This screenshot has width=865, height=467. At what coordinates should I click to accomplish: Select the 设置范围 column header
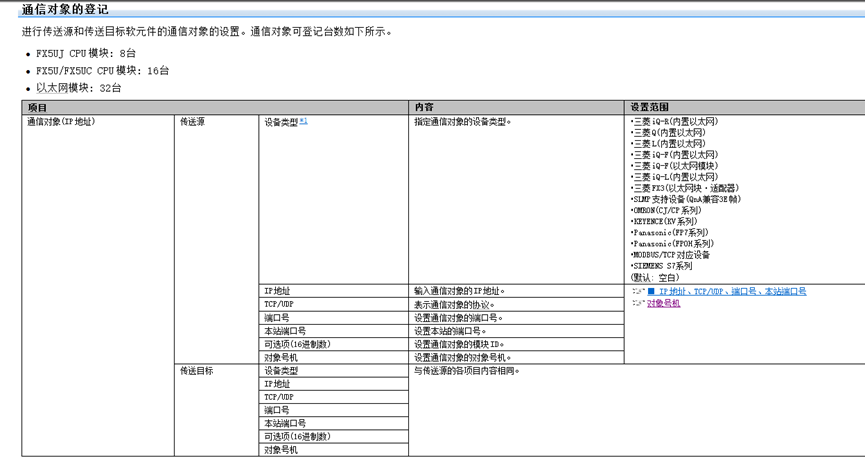point(649,107)
